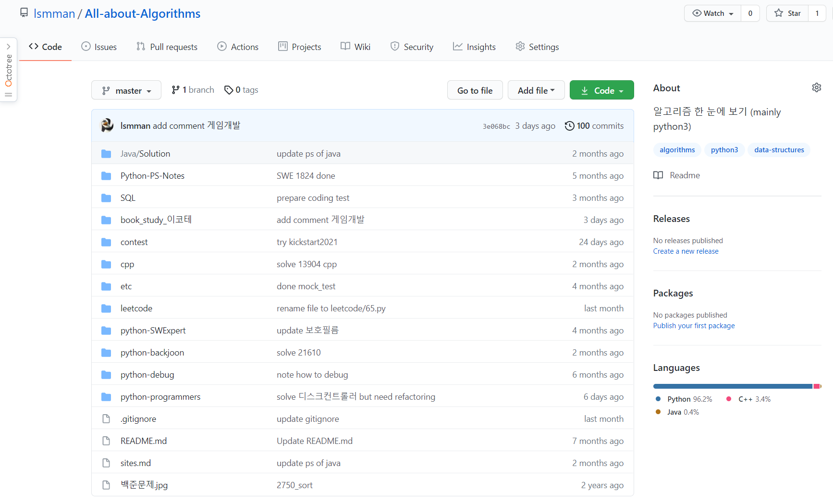Open the Pull requests tab
Image resolution: width=833 pixels, height=504 pixels.
(x=167, y=47)
